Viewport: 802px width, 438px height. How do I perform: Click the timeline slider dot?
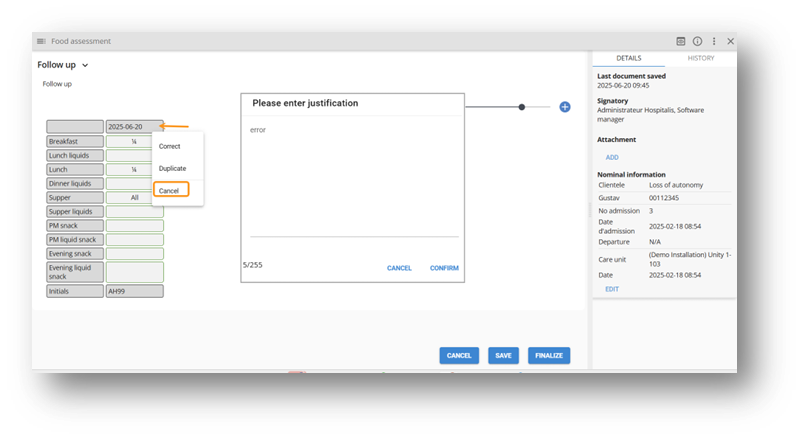521,107
